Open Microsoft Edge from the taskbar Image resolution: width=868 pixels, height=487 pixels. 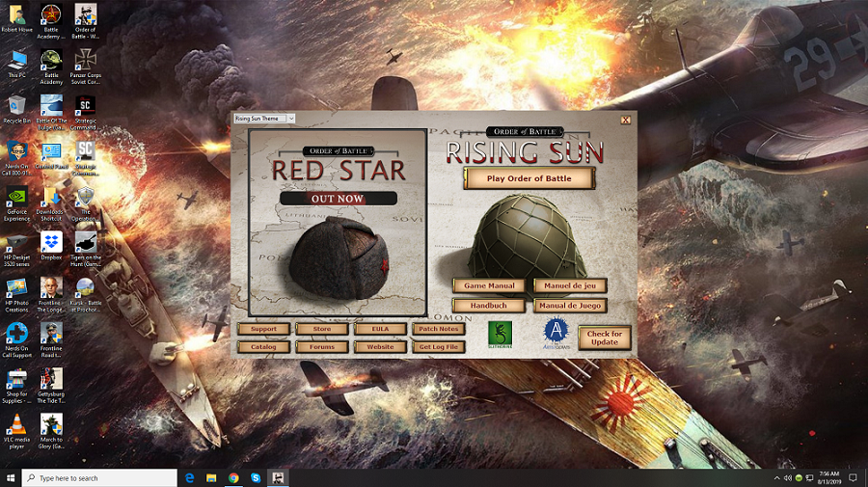click(x=189, y=477)
